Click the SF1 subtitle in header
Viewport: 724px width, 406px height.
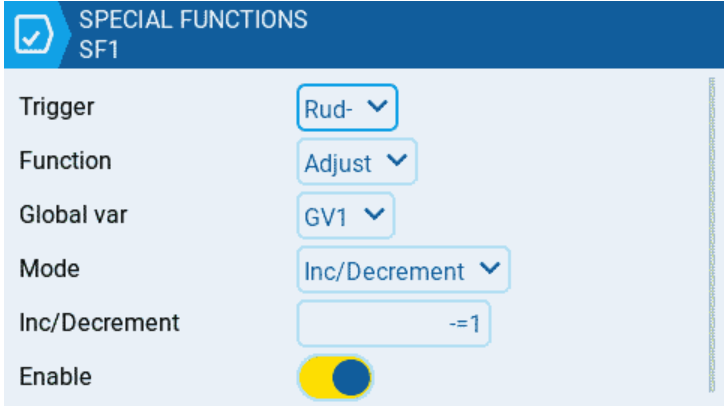pos(99,49)
